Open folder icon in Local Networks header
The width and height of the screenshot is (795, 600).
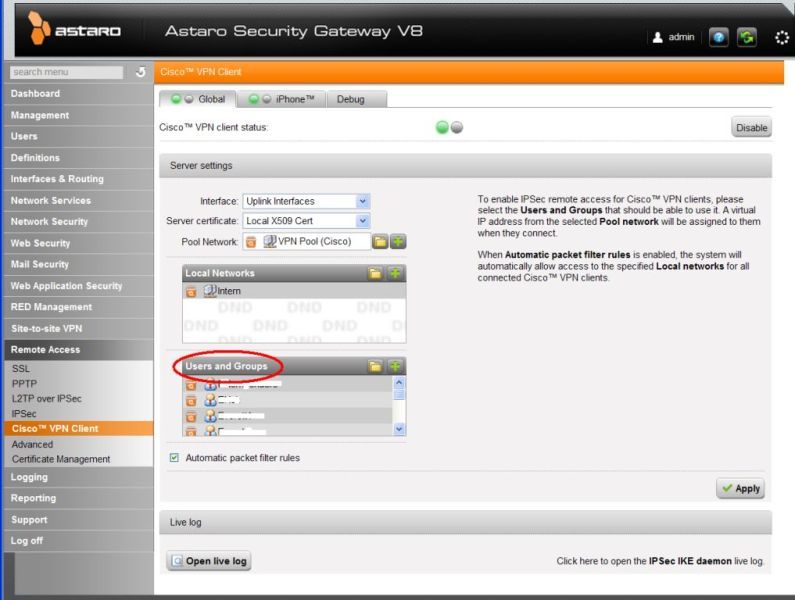(x=375, y=273)
